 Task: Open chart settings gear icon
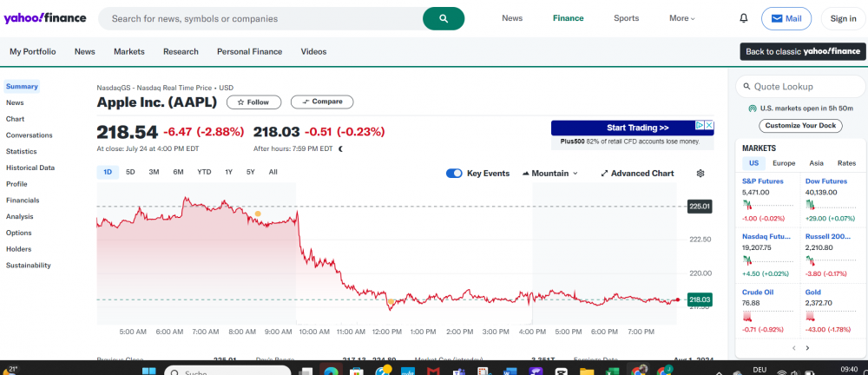pyautogui.click(x=700, y=174)
